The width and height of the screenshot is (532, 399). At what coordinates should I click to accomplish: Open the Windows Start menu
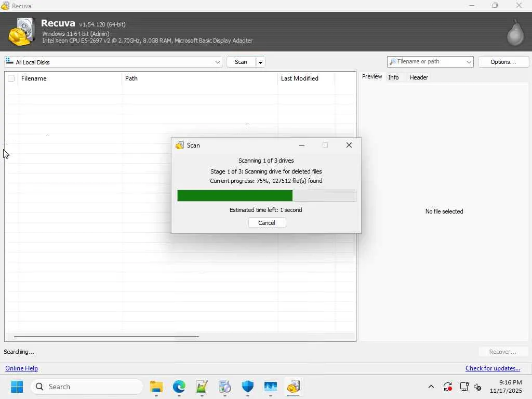[x=17, y=387]
